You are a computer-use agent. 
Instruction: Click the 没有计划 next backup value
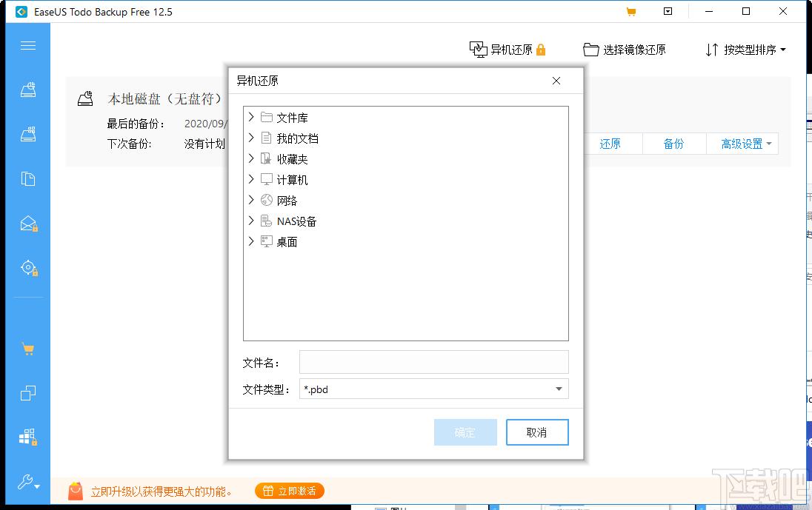204,144
